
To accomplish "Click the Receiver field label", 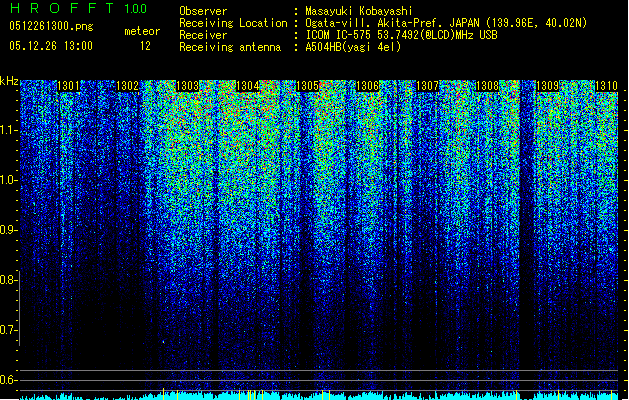I will (x=203, y=35).
